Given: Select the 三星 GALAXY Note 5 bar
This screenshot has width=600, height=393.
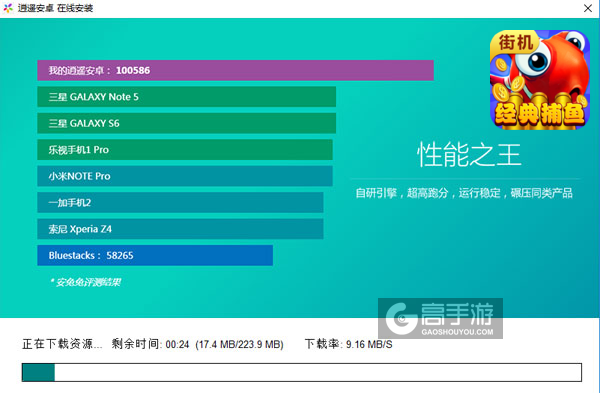Looking at the screenshot, I should click(186, 97).
